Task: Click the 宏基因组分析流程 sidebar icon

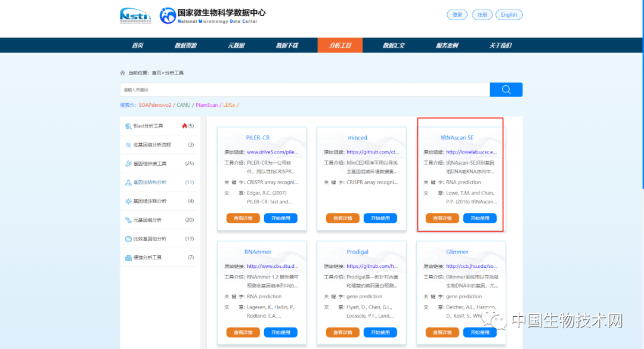Action: pos(129,144)
